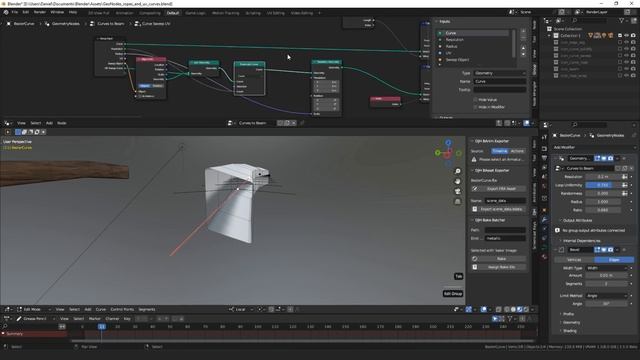This screenshot has width=640, height=360.
Task: Click the Assign Bake Etc icon
Action: coord(475,267)
